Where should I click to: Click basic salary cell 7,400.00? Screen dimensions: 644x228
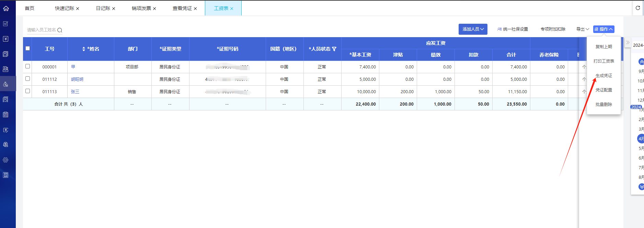click(x=360, y=67)
